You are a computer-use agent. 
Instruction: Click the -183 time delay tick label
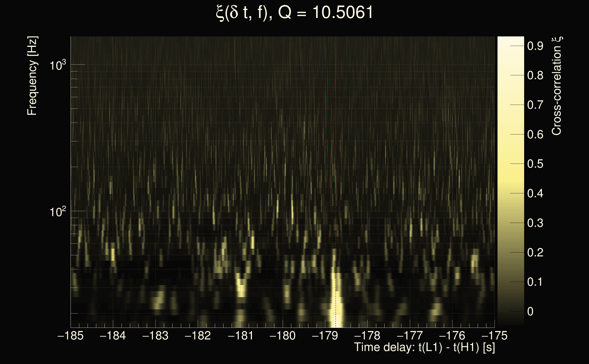click(x=155, y=336)
